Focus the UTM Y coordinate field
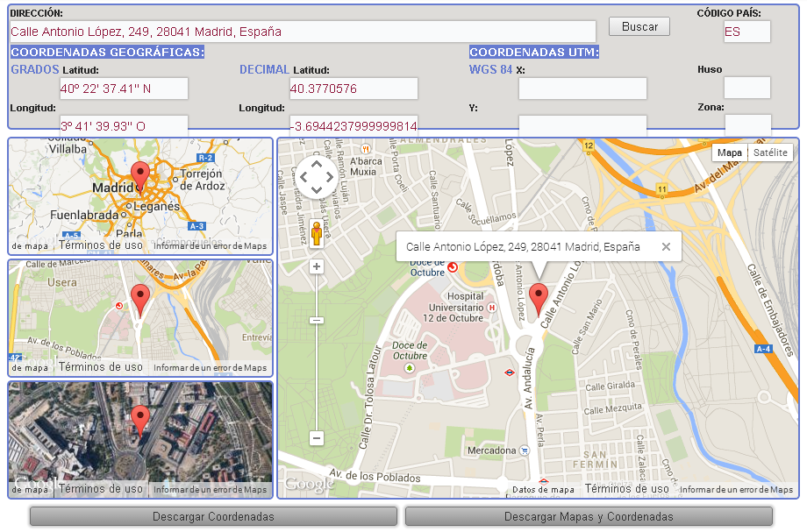The width and height of the screenshot is (807, 532). (x=582, y=125)
